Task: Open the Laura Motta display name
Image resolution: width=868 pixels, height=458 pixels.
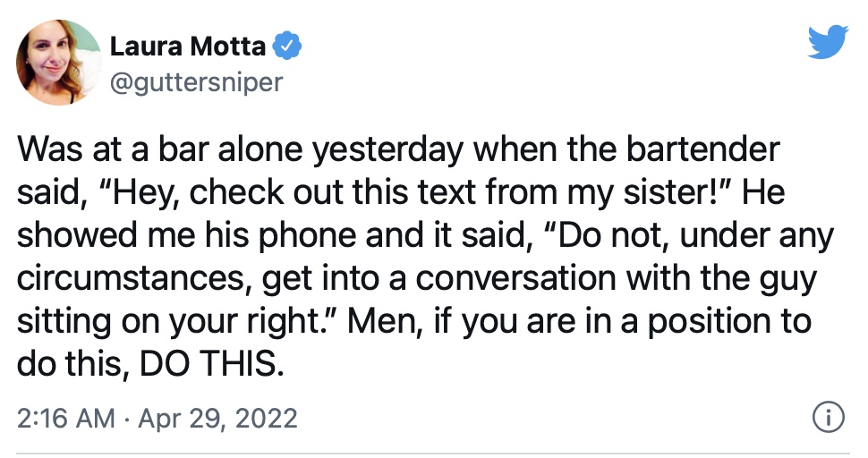Action: 188,46
